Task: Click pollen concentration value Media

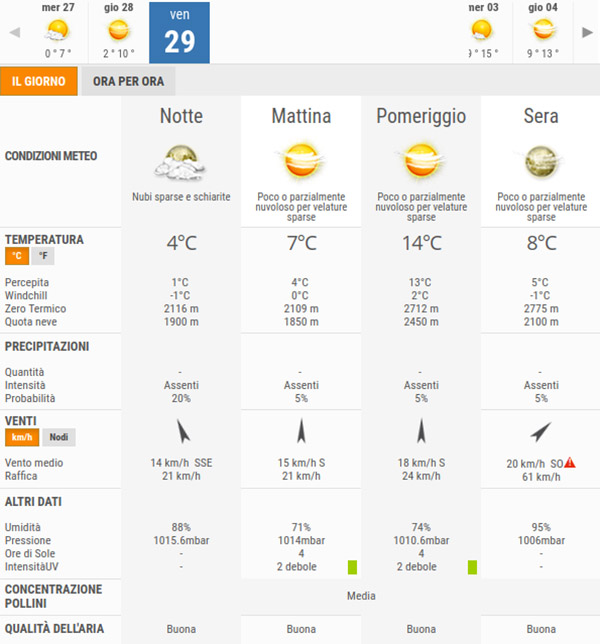Action: pos(361,596)
